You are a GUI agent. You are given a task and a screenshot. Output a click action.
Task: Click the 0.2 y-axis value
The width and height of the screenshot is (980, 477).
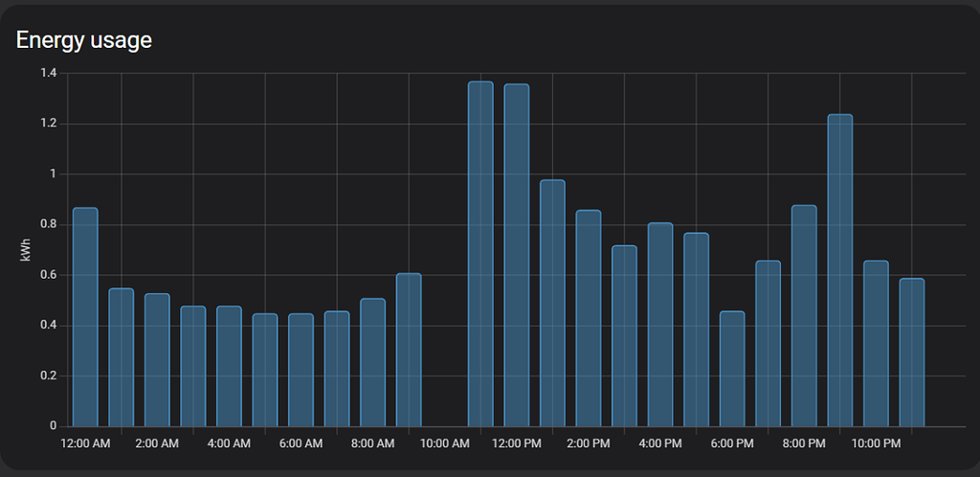(x=49, y=375)
